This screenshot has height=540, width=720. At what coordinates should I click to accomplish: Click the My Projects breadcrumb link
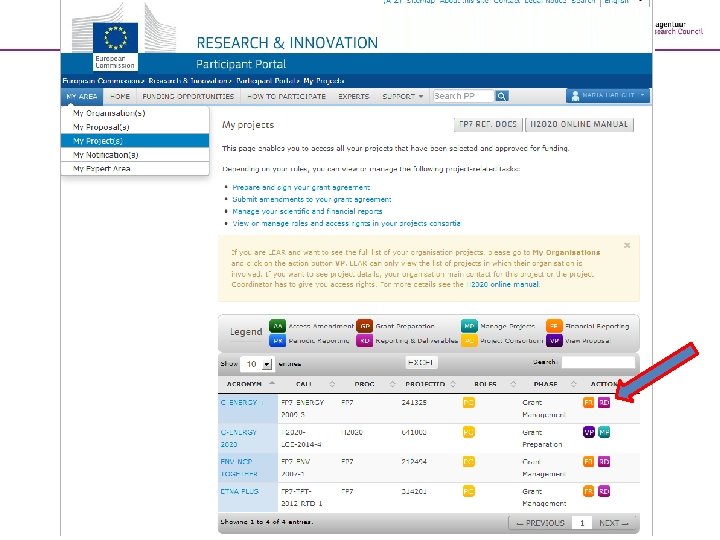(324, 81)
